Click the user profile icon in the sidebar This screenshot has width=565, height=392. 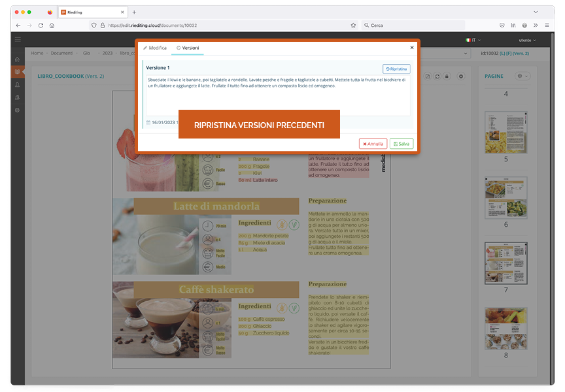click(18, 85)
